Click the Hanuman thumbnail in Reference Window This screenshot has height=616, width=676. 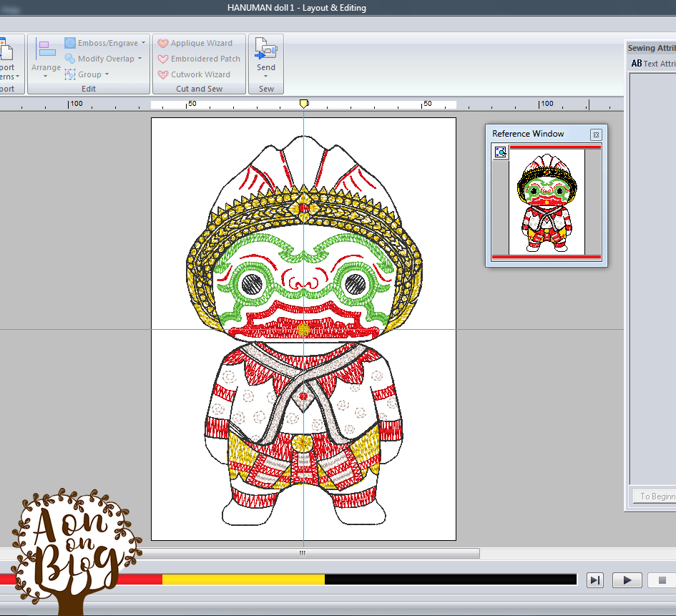tap(547, 202)
